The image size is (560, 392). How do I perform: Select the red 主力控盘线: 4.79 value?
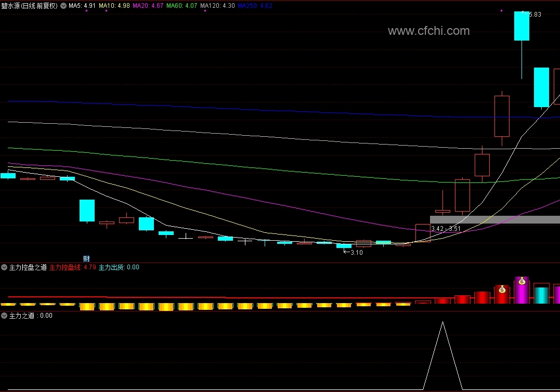coord(72,267)
